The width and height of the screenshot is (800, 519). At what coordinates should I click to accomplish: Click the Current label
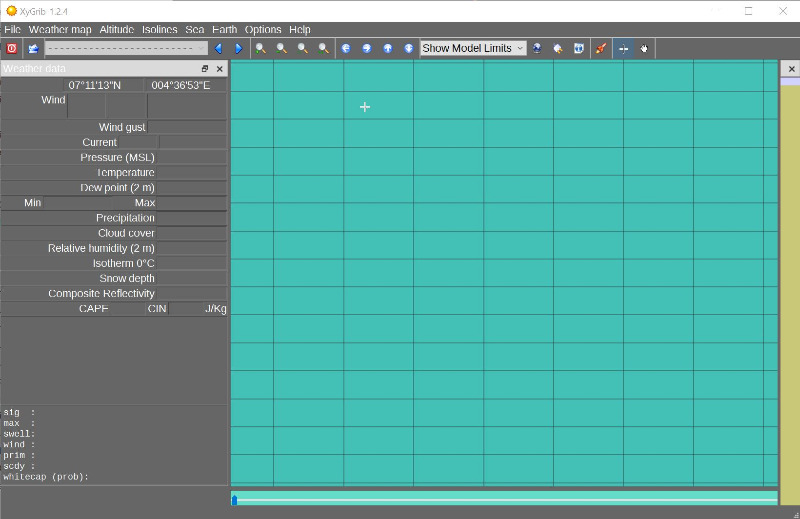pyautogui.click(x=99, y=142)
